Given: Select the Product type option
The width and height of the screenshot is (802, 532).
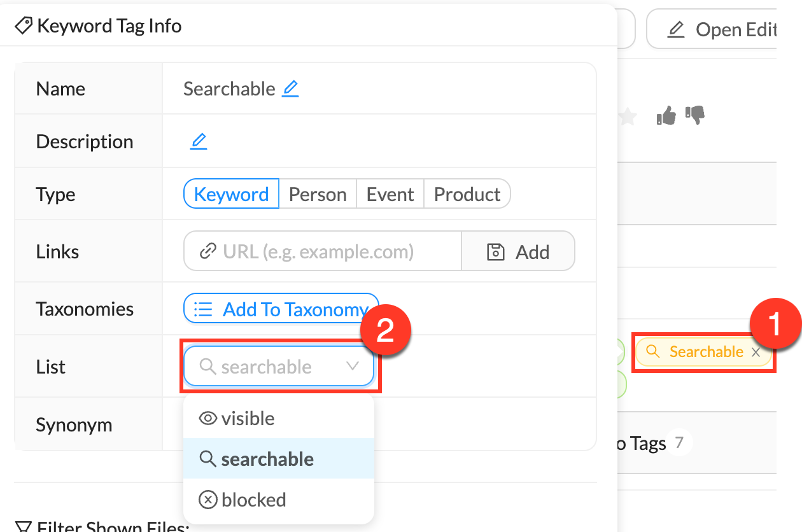Looking at the screenshot, I should (467, 194).
